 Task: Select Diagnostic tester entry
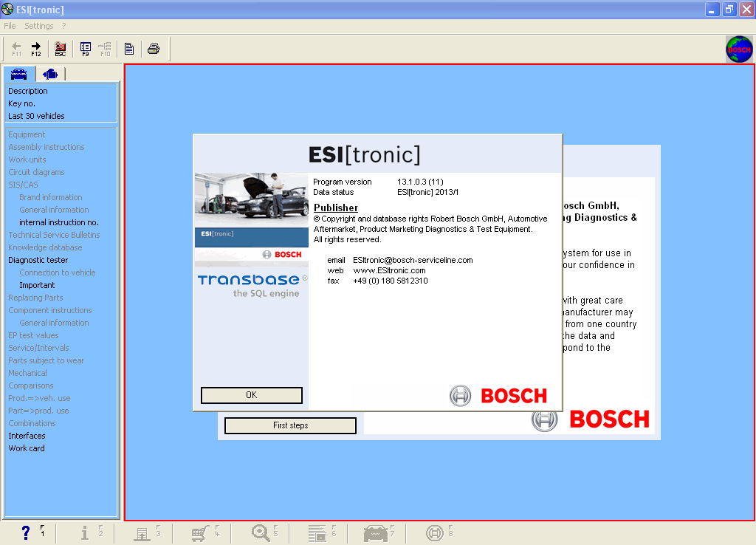38,260
